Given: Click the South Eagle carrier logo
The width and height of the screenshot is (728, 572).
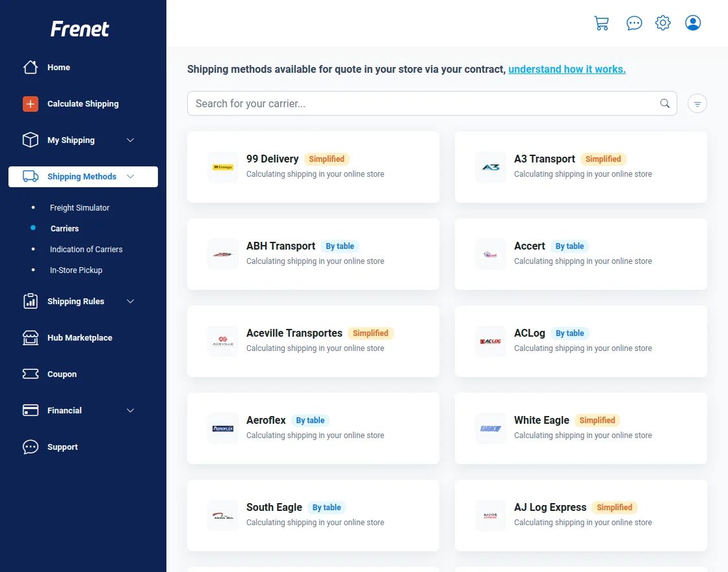Looking at the screenshot, I should tap(223, 515).
